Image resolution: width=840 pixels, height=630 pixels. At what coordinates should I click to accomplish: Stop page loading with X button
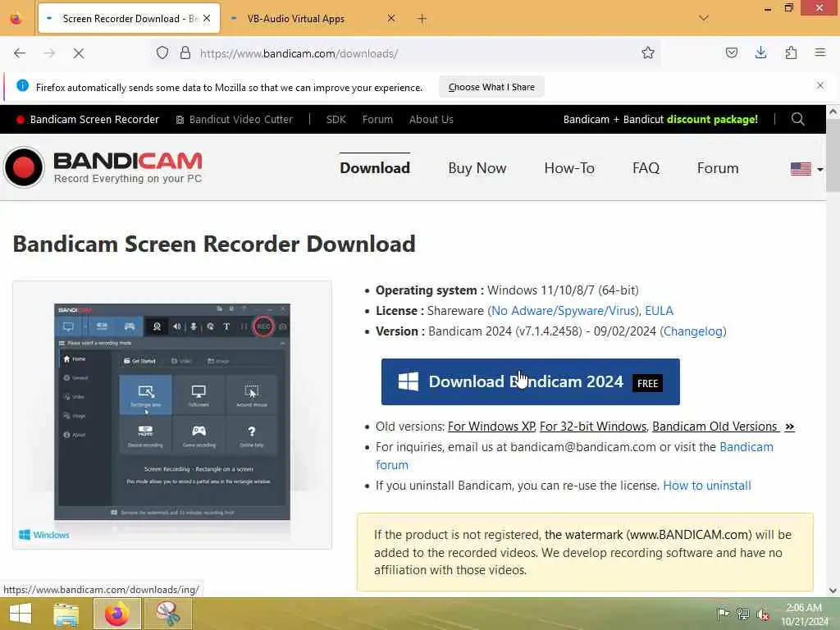pyautogui.click(x=78, y=53)
